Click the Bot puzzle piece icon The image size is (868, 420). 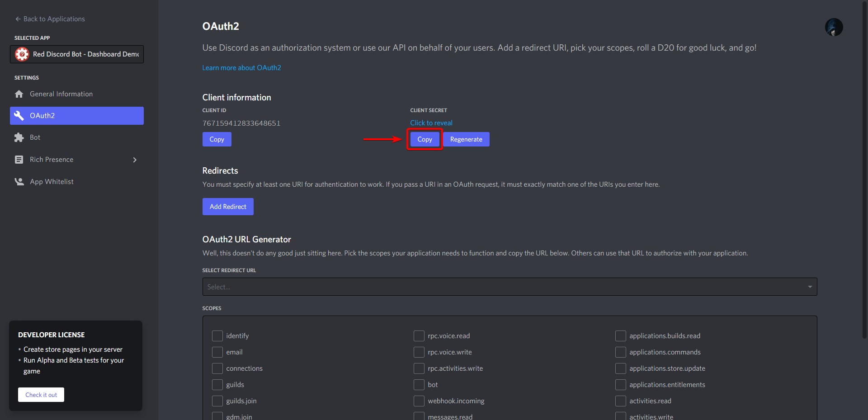pos(19,137)
